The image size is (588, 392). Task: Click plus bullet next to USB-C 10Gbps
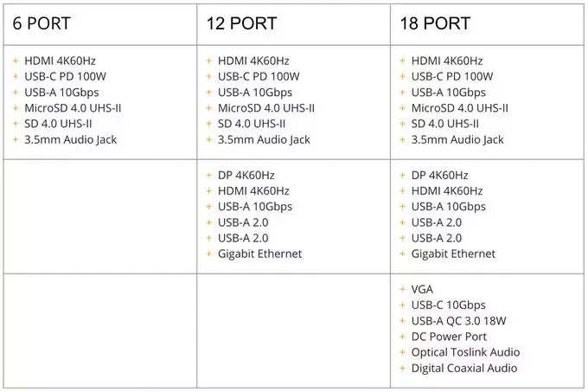pyautogui.click(x=403, y=305)
